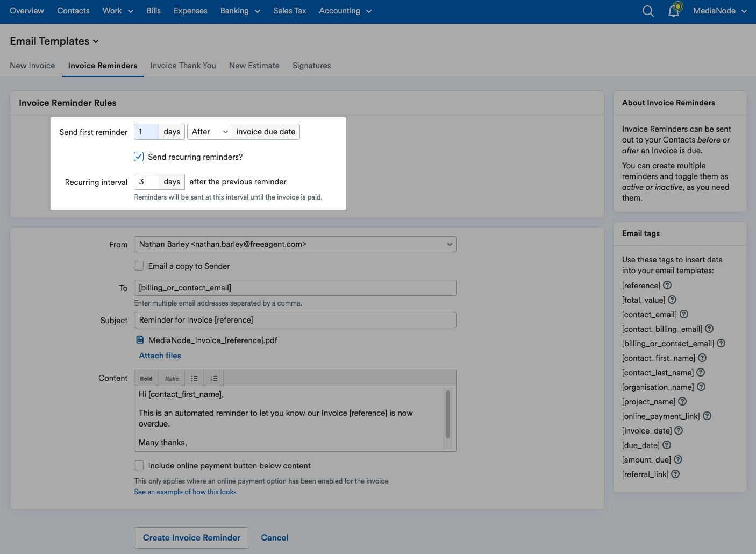Open help icon next to [amount_due] tag
The height and width of the screenshot is (554, 756).
pos(678,459)
